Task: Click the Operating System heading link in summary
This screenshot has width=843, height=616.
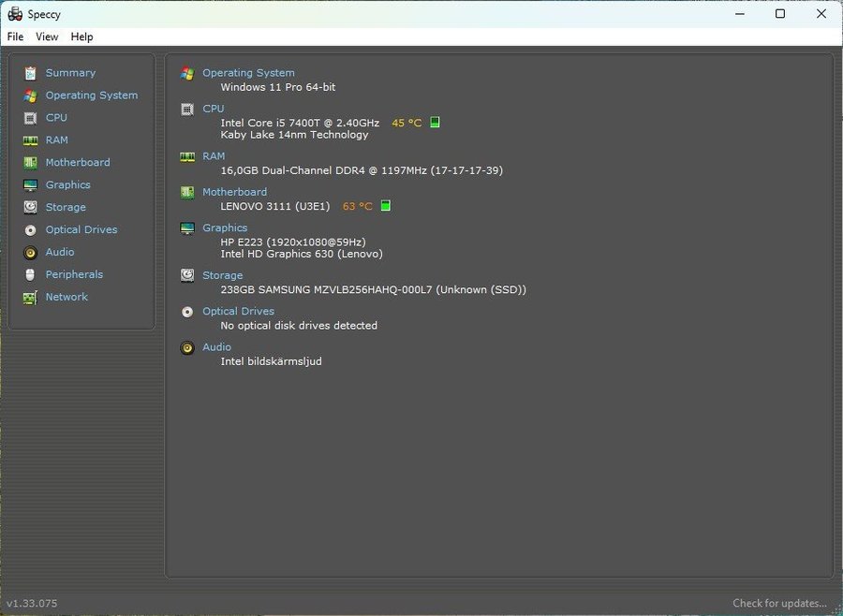Action: coord(248,73)
